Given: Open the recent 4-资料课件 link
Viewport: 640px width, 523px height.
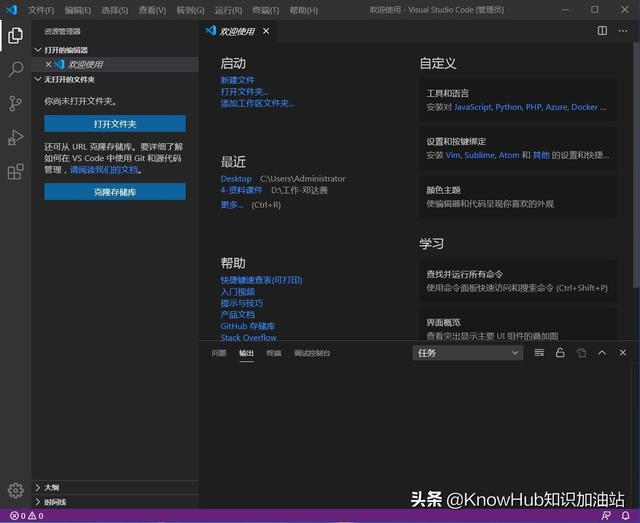Looking at the screenshot, I should pos(241,190).
